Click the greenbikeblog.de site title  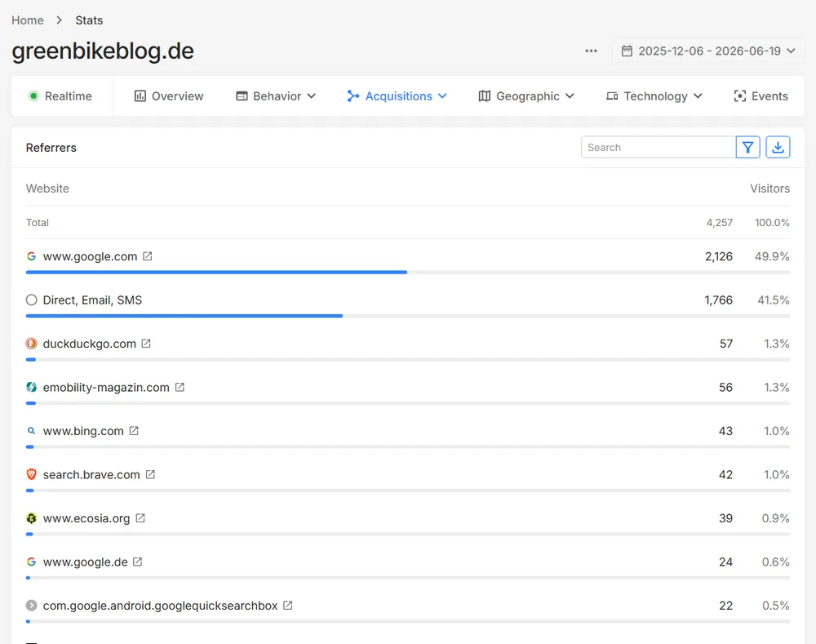click(x=103, y=51)
